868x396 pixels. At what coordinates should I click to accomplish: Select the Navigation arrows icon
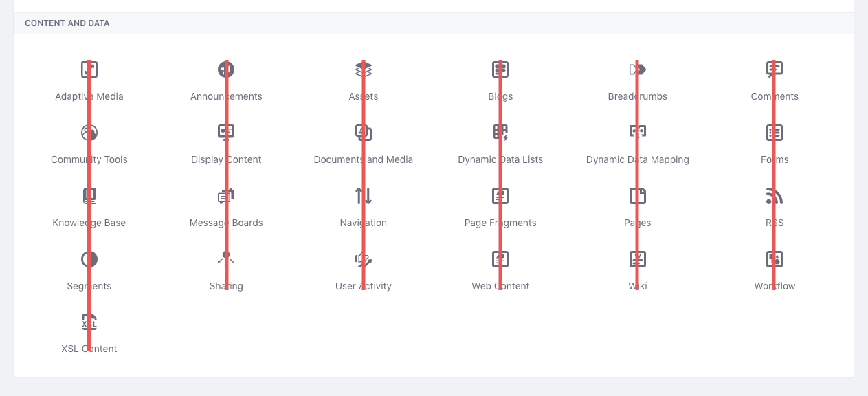364,195
